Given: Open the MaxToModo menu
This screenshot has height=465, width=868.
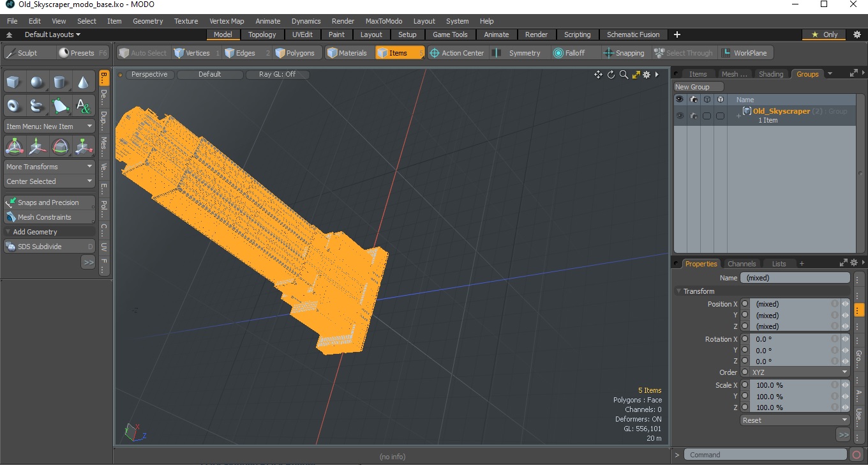Looking at the screenshot, I should [x=384, y=21].
